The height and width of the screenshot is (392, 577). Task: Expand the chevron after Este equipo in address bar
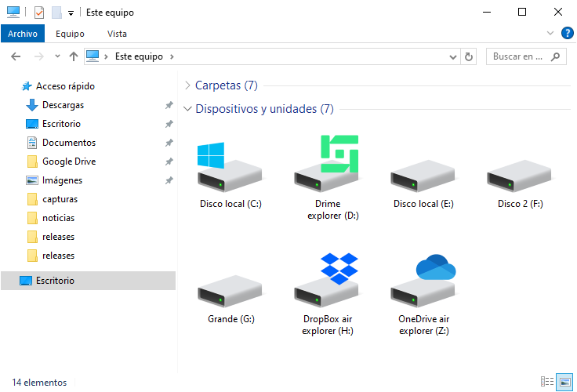coord(172,56)
